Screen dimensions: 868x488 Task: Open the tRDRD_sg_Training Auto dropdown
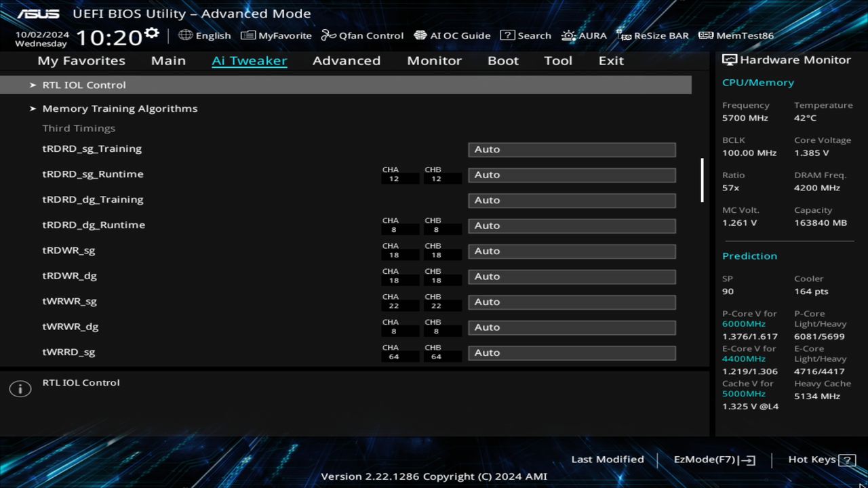(x=571, y=149)
